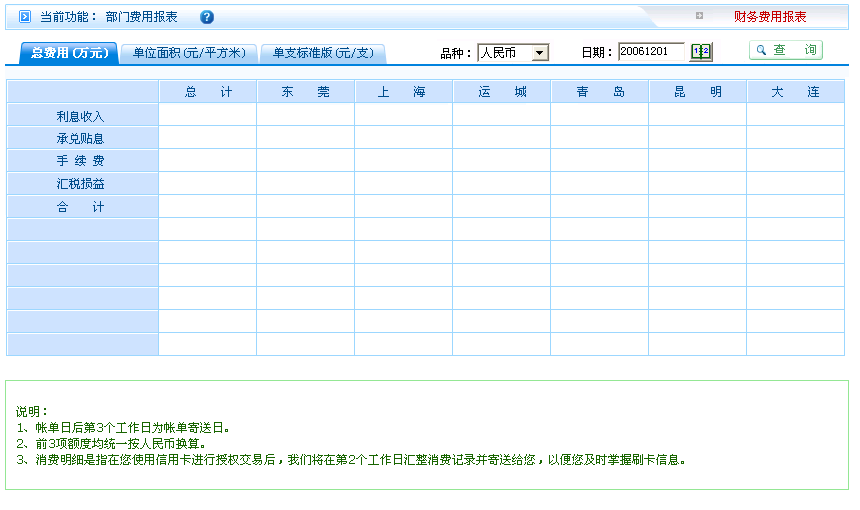Click the 上海 column header

403,92
